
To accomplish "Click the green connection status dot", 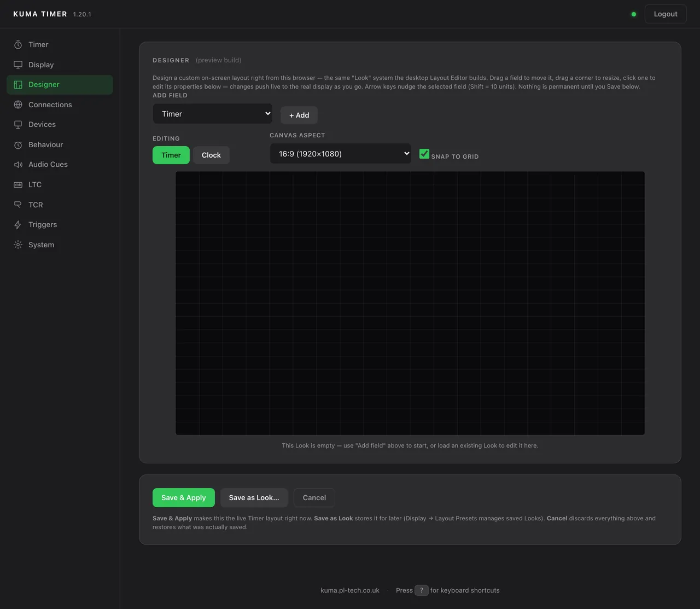I will (634, 14).
